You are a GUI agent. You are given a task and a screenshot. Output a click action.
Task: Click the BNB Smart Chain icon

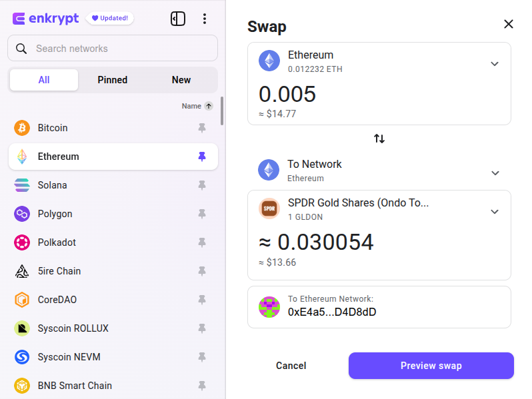(22, 386)
